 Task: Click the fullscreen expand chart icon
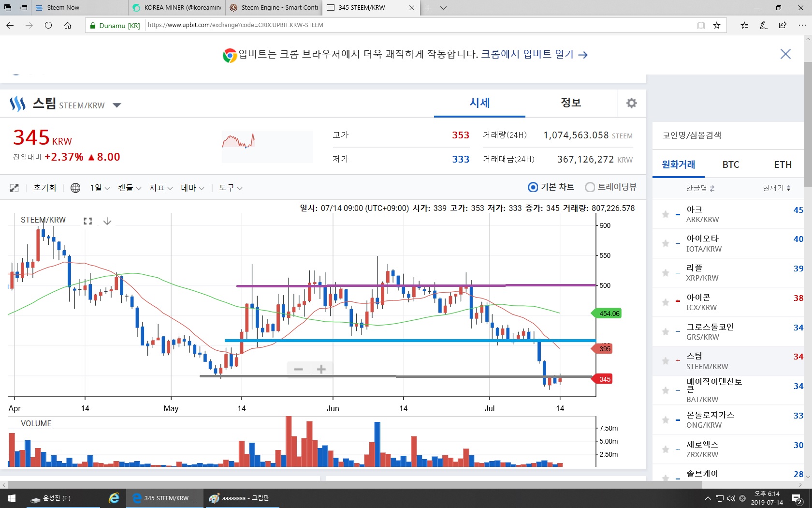pos(14,188)
